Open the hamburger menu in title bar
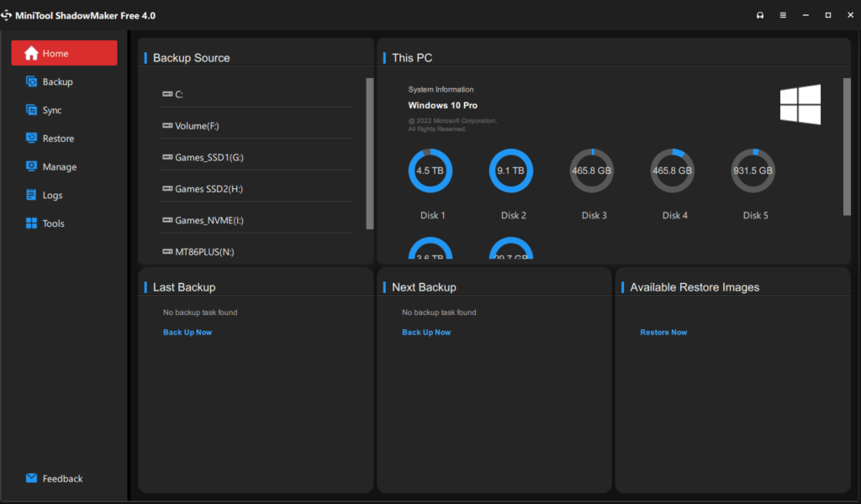This screenshot has height=504, width=861. (783, 15)
